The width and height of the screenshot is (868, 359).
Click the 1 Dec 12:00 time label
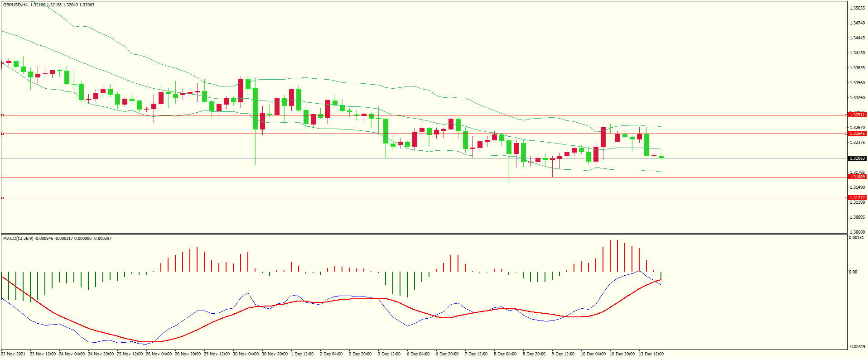click(x=302, y=354)
